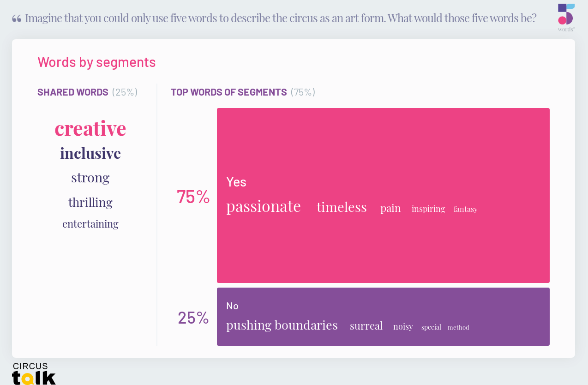Image resolution: width=588 pixels, height=385 pixels.
Task: Click the shared word 'entertaining'
Action: point(90,224)
